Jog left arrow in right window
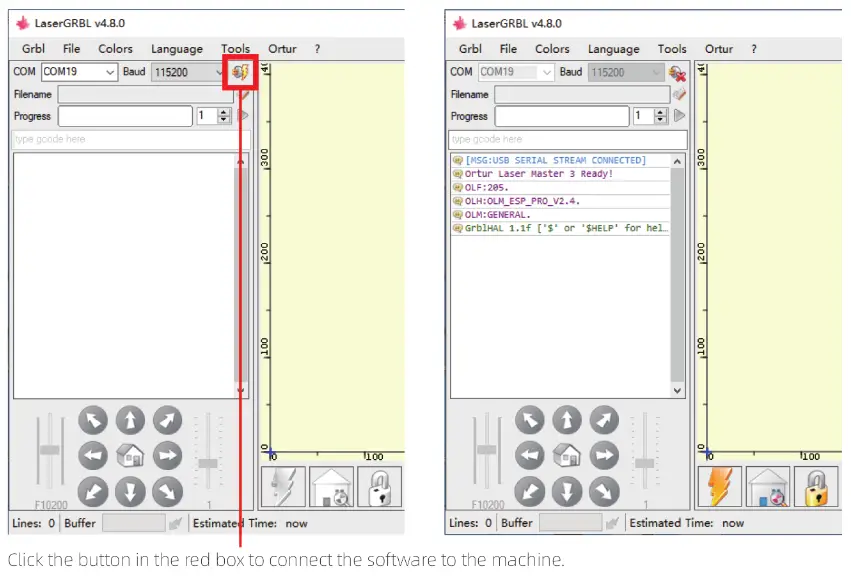Screen dimensions: 851x582 pyautogui.click(x=530, y=456)
